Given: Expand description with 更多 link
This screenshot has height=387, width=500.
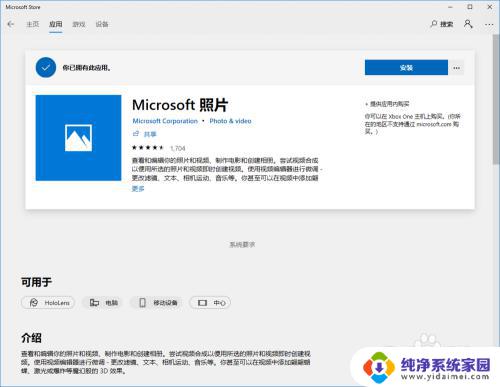Looking at the screenshot, I should [138, 189].
